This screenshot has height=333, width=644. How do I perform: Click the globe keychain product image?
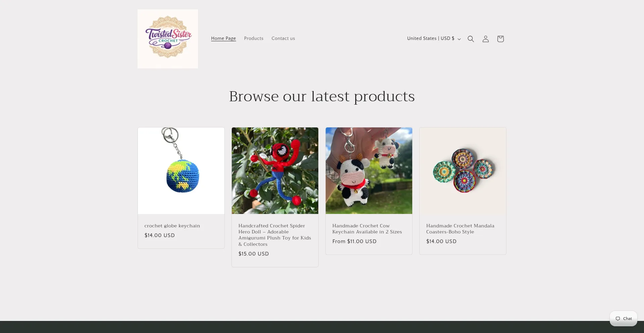click(x=181, y=171)
